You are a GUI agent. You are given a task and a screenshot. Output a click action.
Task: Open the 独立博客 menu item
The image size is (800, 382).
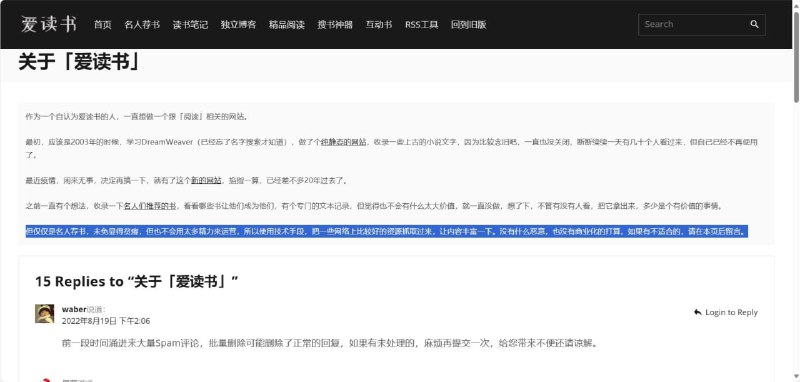238,24
